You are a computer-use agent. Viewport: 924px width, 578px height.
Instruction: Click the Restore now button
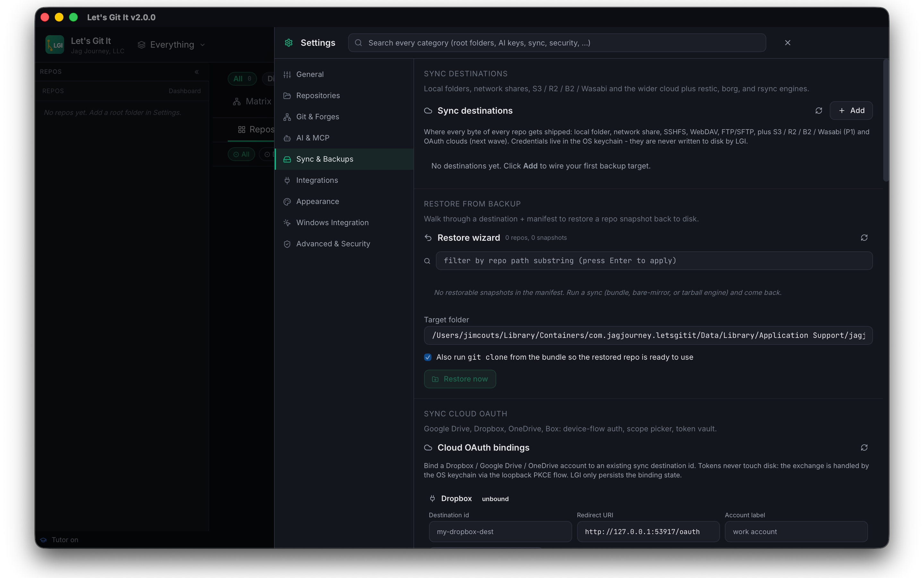point(460,379)
